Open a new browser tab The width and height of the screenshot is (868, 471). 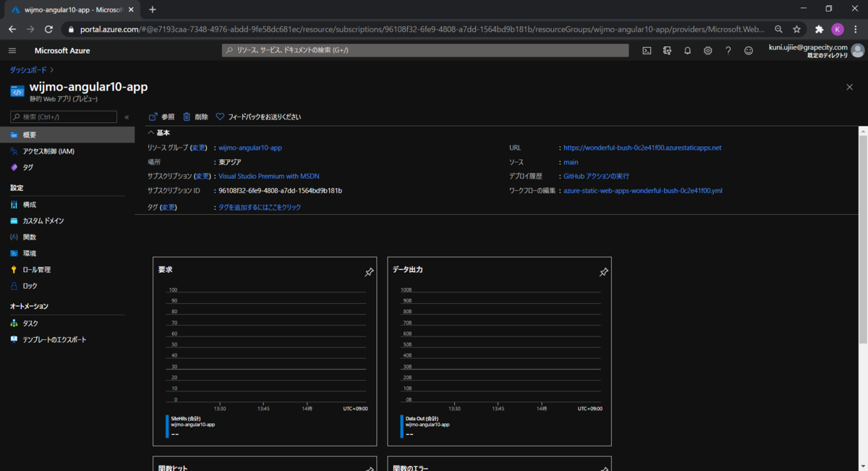153,9
